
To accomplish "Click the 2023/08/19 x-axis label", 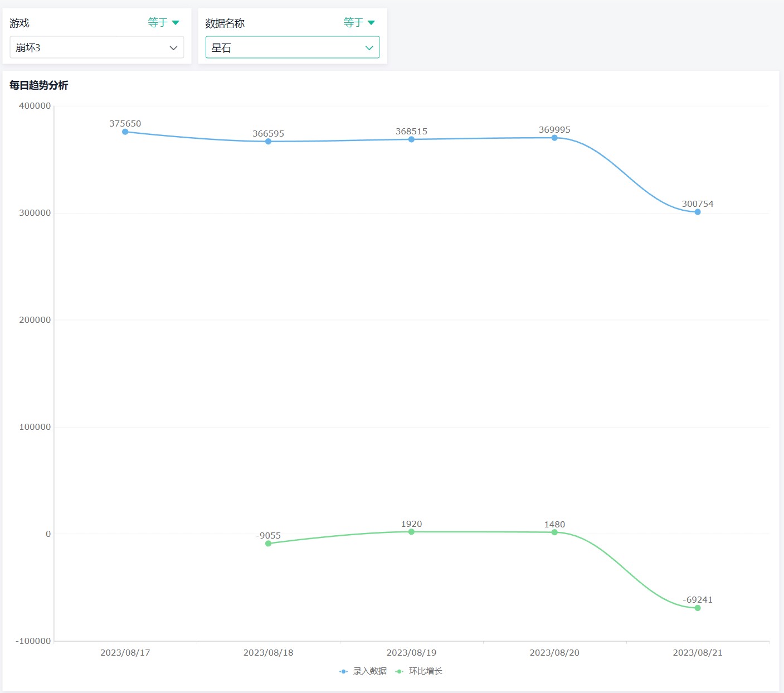I will coord(411,652).
